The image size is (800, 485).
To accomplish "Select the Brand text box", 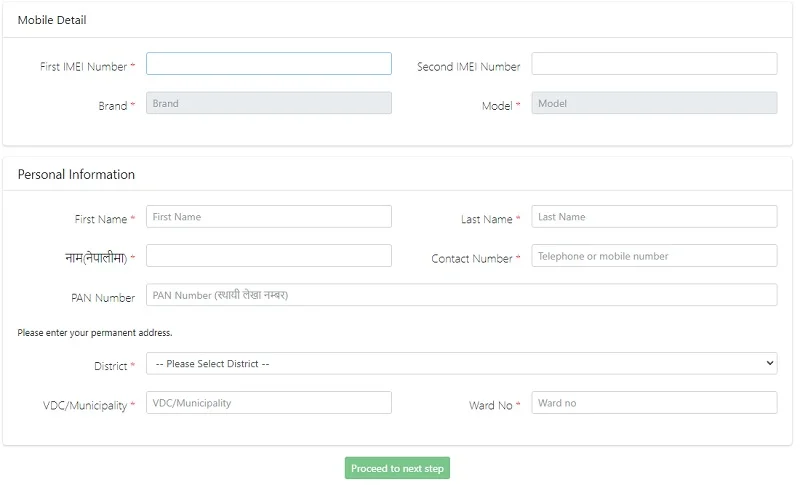I will click(x=269, y=103).
